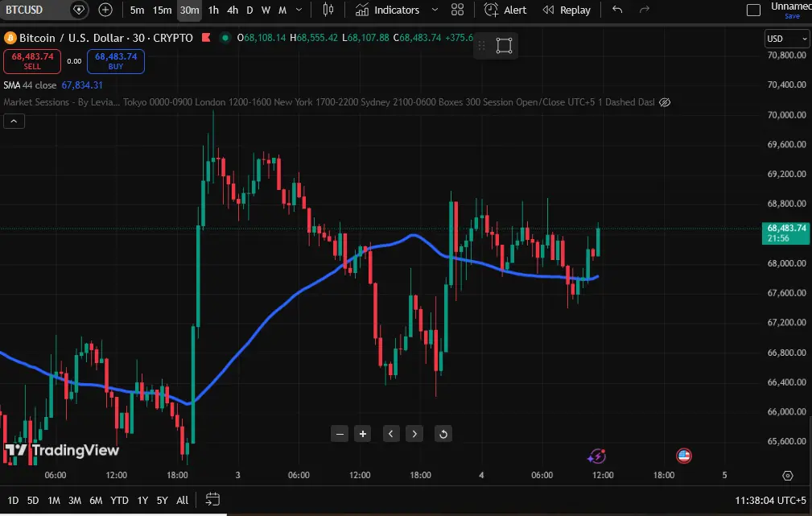Start bar Replay mode

tap(567, 10)
